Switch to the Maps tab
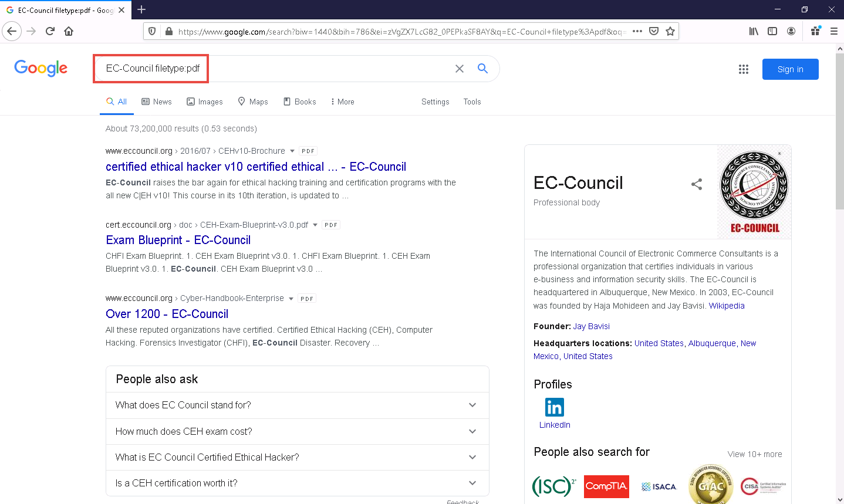The width and height of the screenshot is (844, 504). 253,102
